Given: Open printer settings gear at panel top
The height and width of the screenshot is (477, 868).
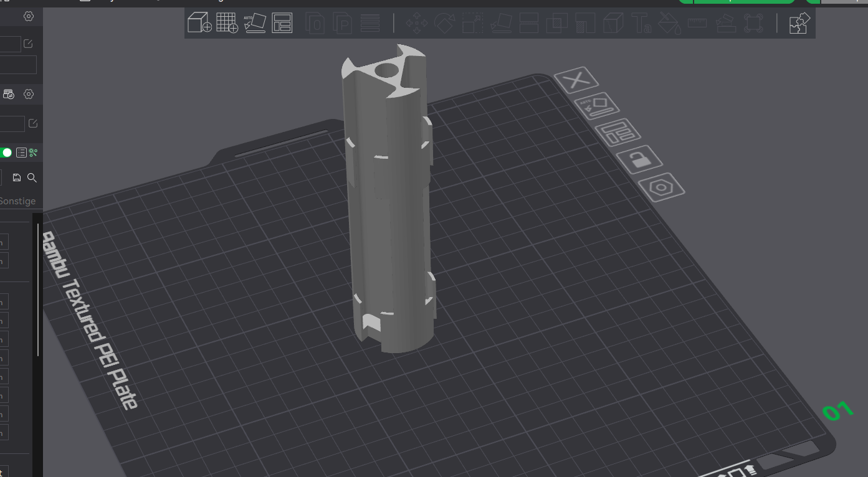Looking at the screenshot, I should coord(29,16).
